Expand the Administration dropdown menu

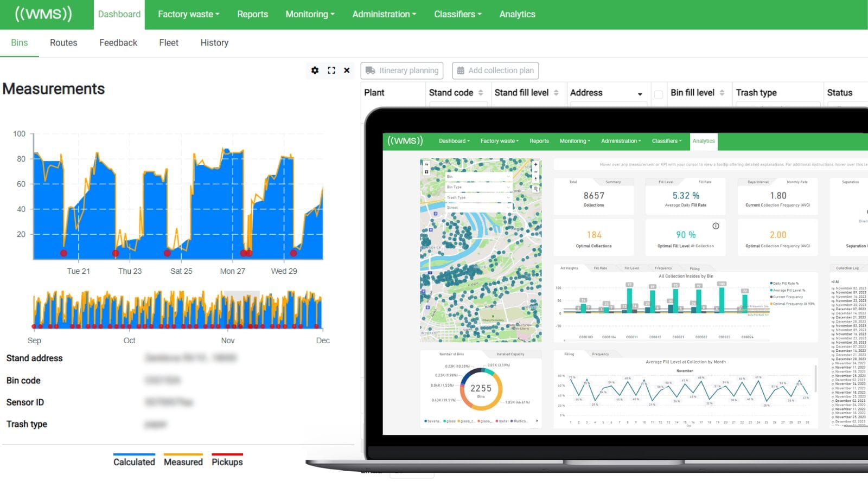pyautogui.click(x=384, y=14)
